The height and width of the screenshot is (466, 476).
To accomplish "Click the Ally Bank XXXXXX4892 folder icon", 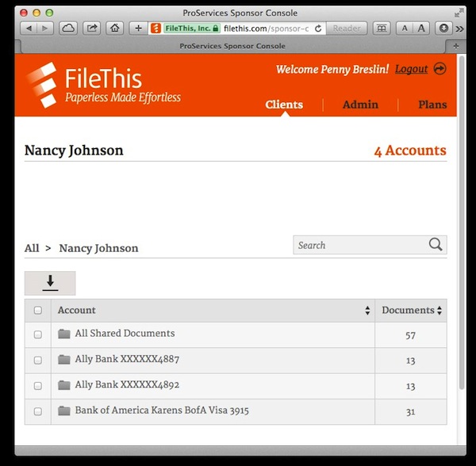I will click(x=64, y=385).
